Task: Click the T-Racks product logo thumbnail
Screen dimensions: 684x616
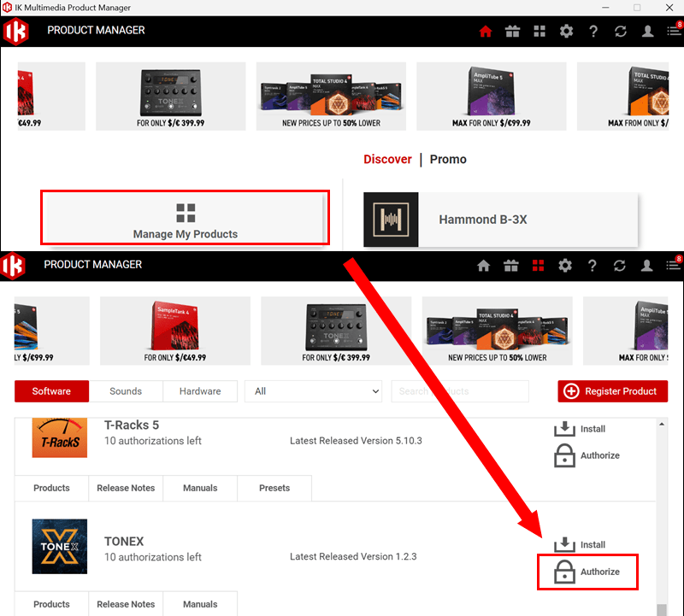Action: [x=59, y=437]
